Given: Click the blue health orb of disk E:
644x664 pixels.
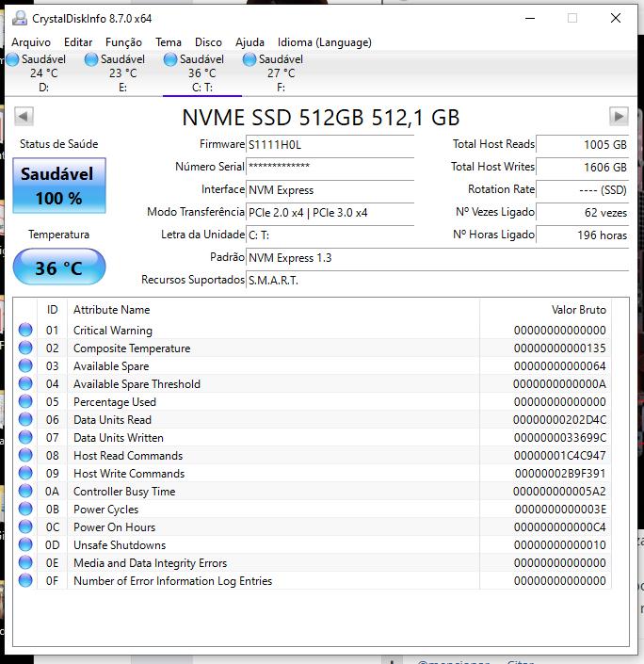Looking at the screenshot, I should (91, 59).
